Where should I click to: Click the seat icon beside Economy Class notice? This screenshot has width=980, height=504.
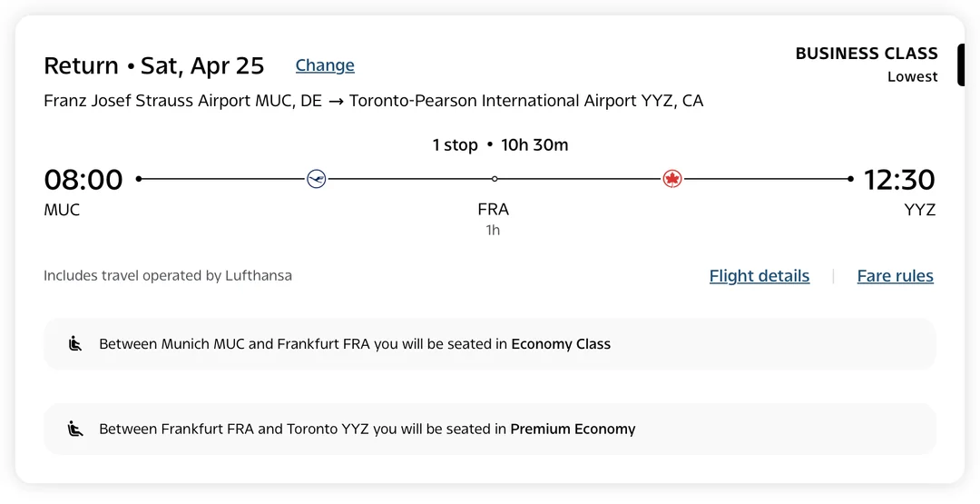(x=76, y=344)
